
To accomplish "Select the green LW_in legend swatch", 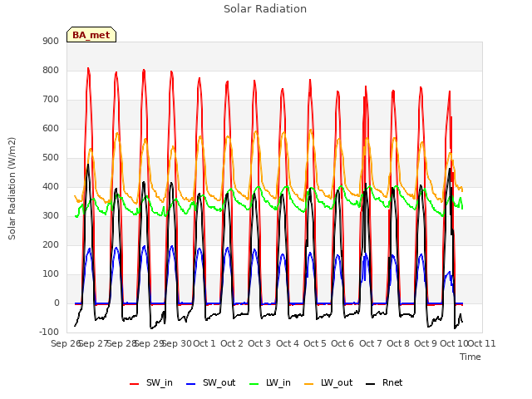I will (x=254, y=384).
